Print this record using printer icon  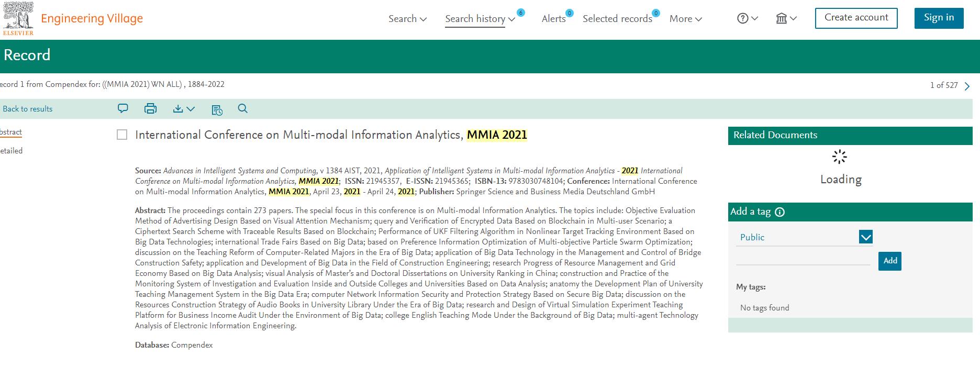150,108
